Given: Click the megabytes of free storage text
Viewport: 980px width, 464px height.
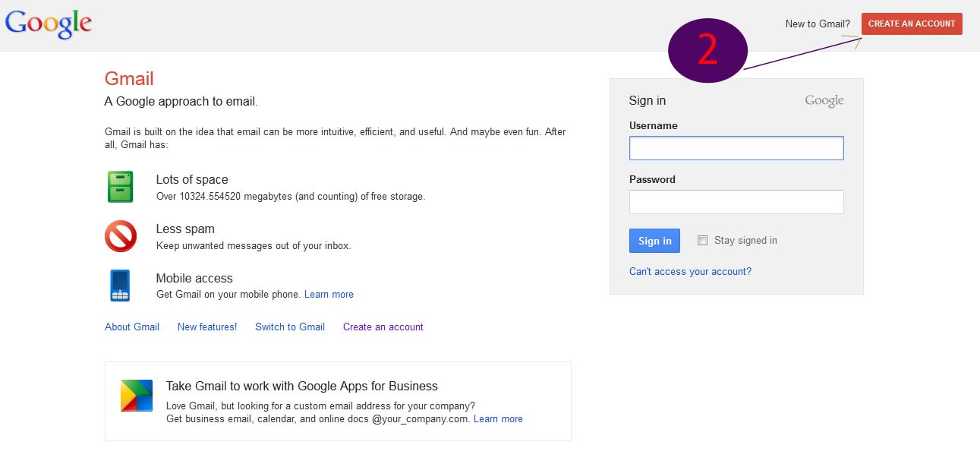Looking at the screenshot, I should click(x=291, y=196).
